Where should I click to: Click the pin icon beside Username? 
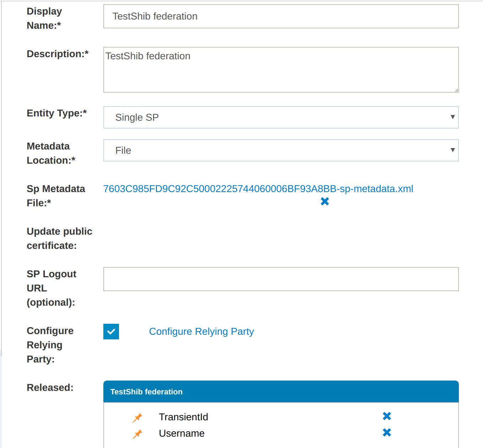(x=137, y=434)
